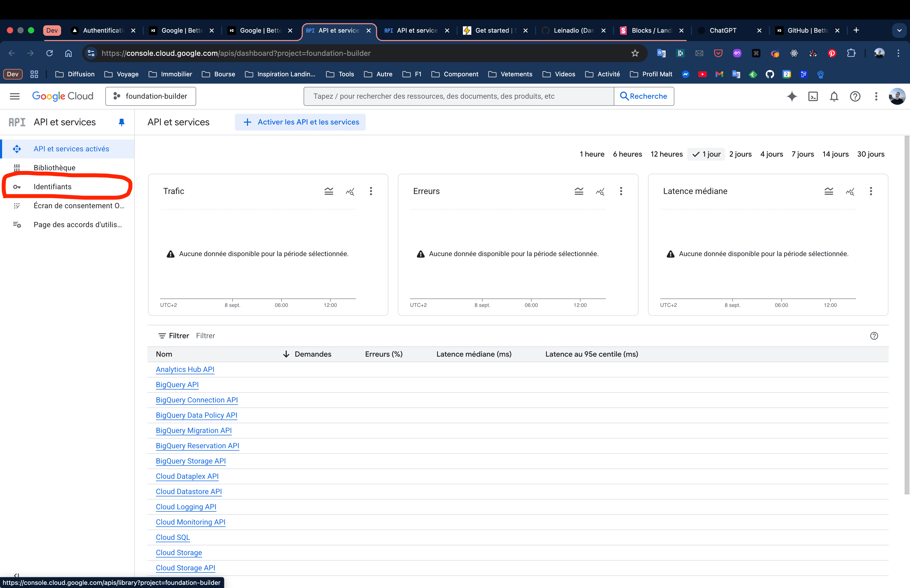Open Identifiants in the sidebar
This screenshot has height=588, width=910.
click(52, 187)
